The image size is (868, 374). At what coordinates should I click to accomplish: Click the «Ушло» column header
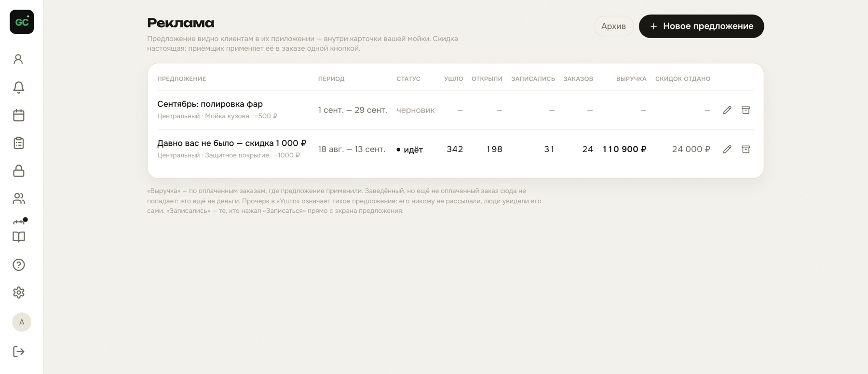tap(453, 79)
